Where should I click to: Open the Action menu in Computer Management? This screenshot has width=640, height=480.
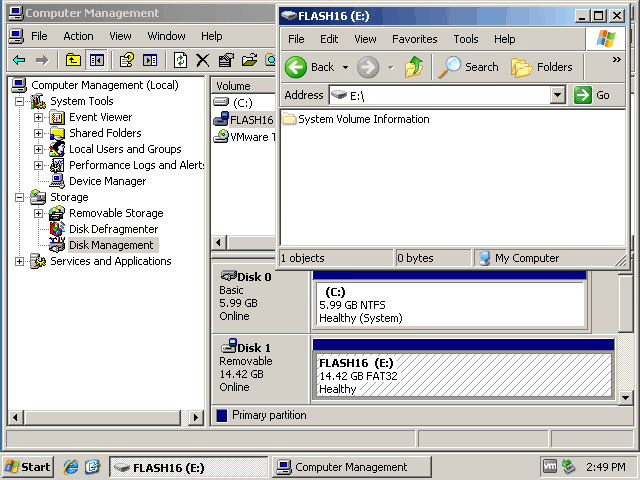click(78, 36)
